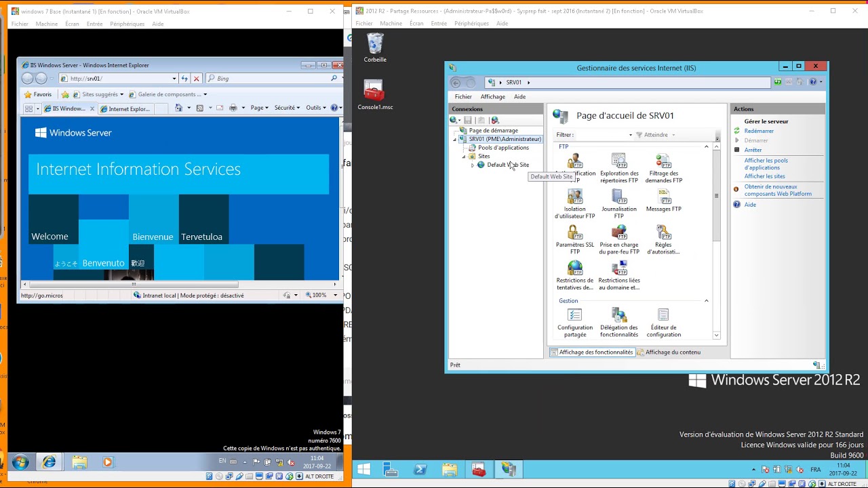Click Arrêter action link
This screenshot has height=488, width=868.
click(753, 150)
